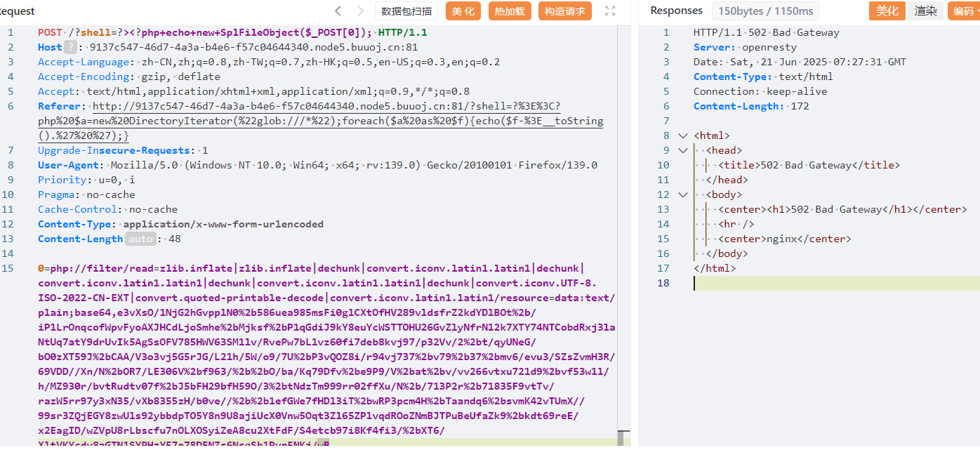Screen dimensions: 980x450
Task: Go to the next request with right arrow
Action: pos(361,11)
